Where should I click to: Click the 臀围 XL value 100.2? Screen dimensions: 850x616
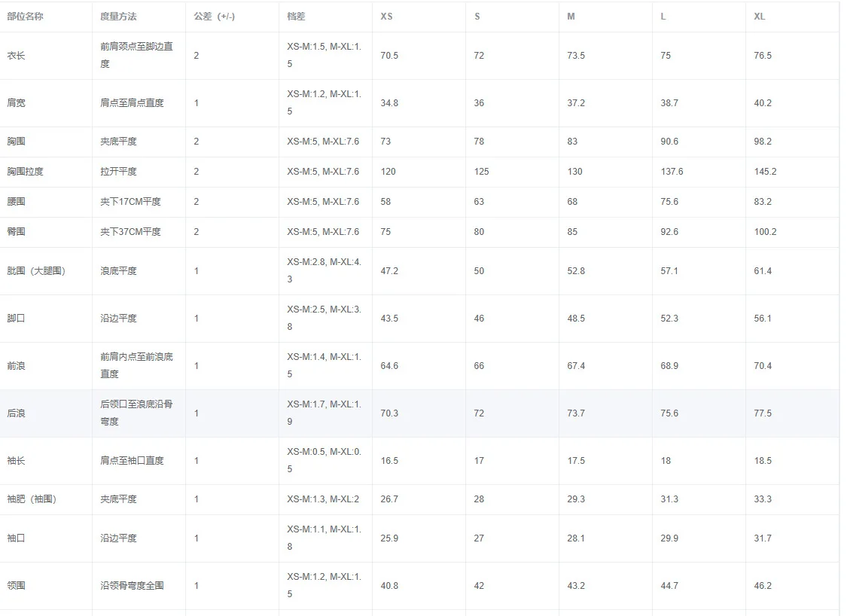point(765,231)
